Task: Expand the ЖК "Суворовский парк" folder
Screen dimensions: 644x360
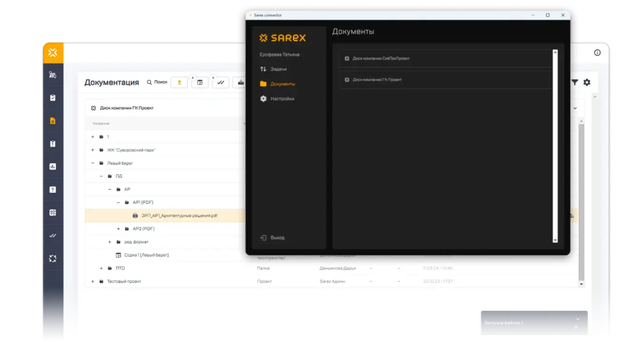Action: pos(93,150)
